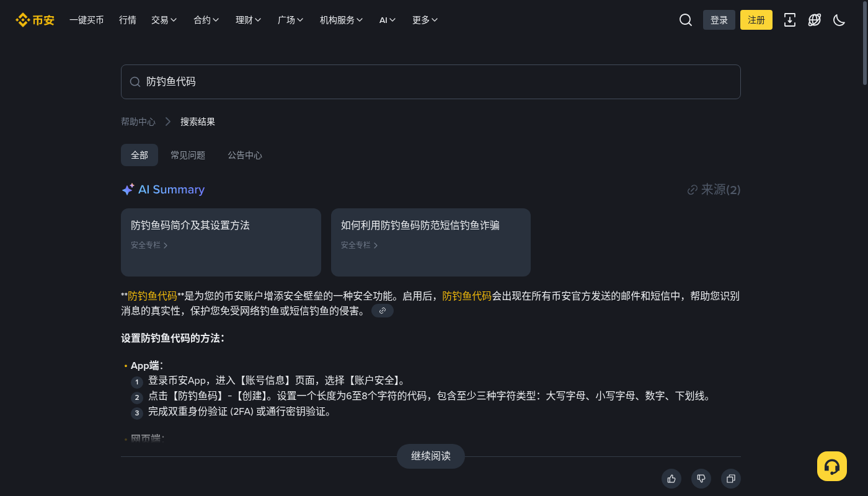868x496 pixels.
Task: Click the 防钓鱼代码 search input field
Action: click(x=431, y=82)
